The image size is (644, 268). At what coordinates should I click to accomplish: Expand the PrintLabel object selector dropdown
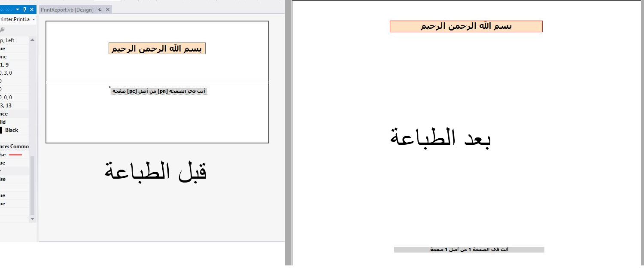coord(33,19)
